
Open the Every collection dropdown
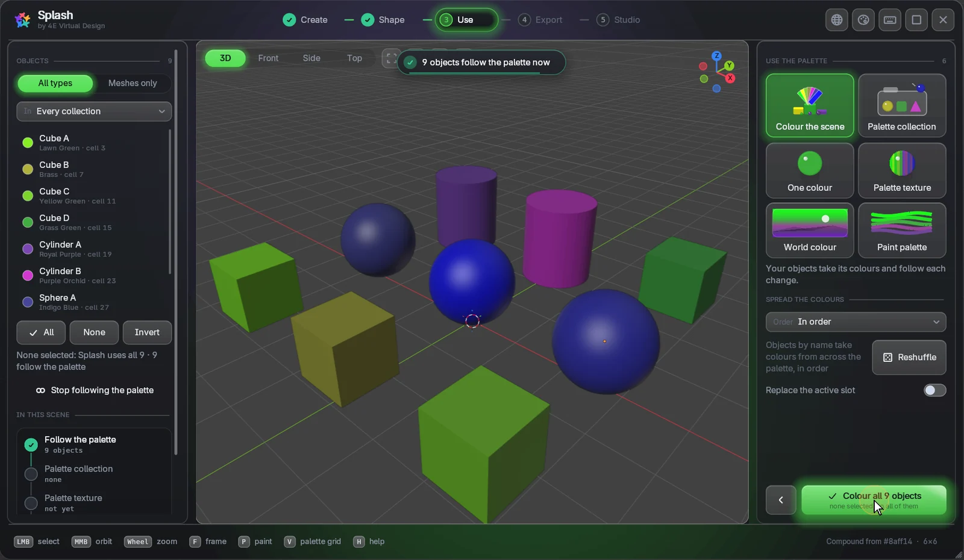(x=94, y=111)
